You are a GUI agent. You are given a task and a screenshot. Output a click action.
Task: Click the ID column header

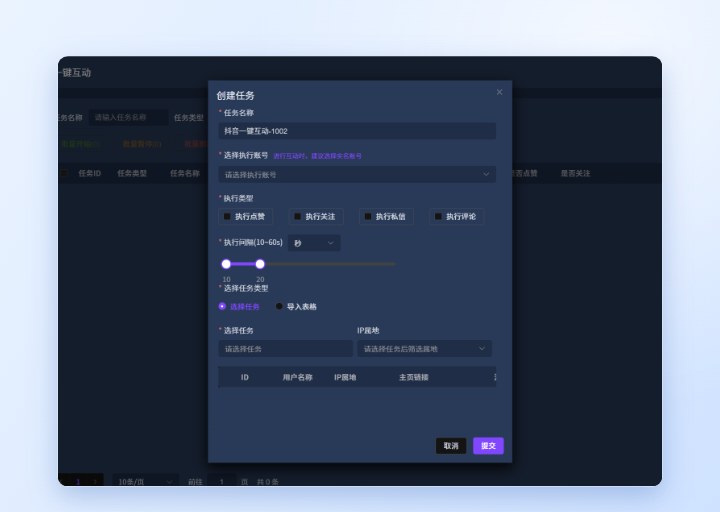click(245, 377)
